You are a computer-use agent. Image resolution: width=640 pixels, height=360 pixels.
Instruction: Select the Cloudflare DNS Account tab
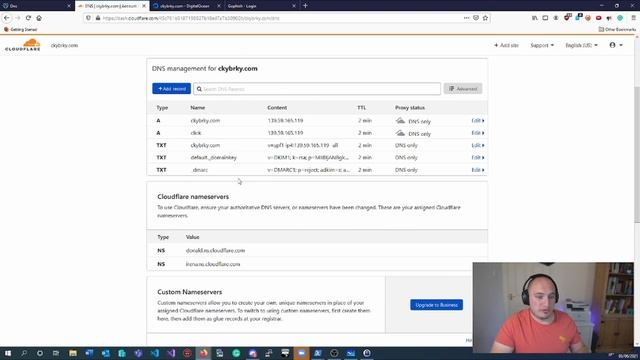pyautogui.click(x=112, y=6)
